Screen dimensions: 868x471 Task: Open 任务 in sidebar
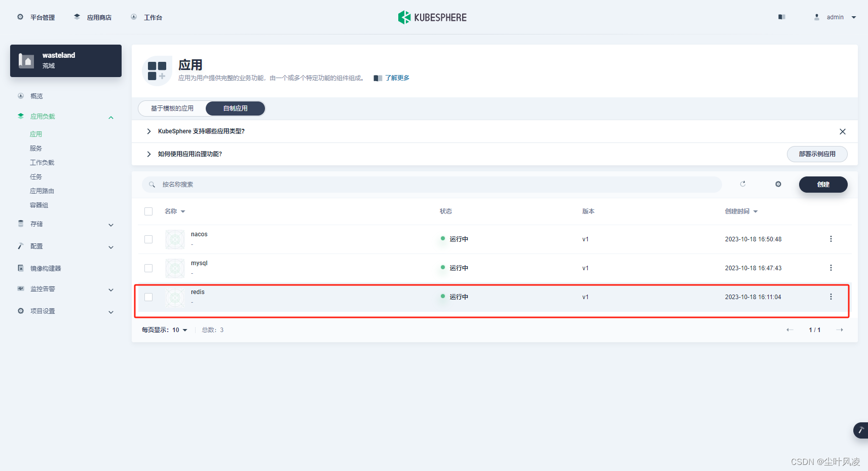[x=36, y=177]
